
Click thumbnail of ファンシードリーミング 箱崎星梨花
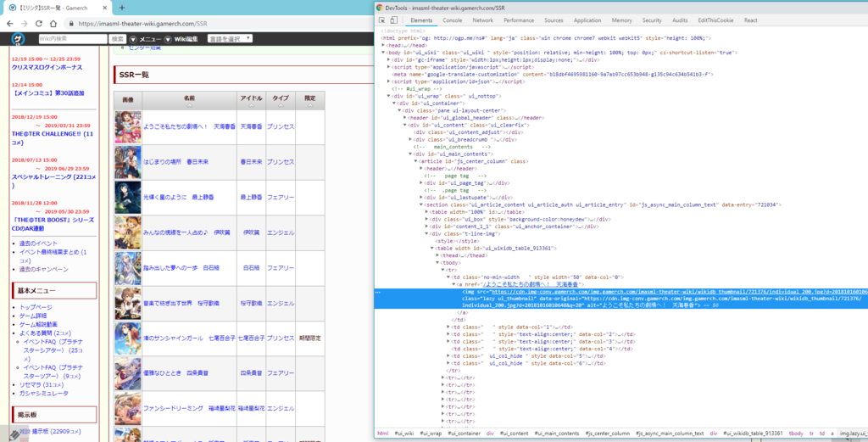127,408
